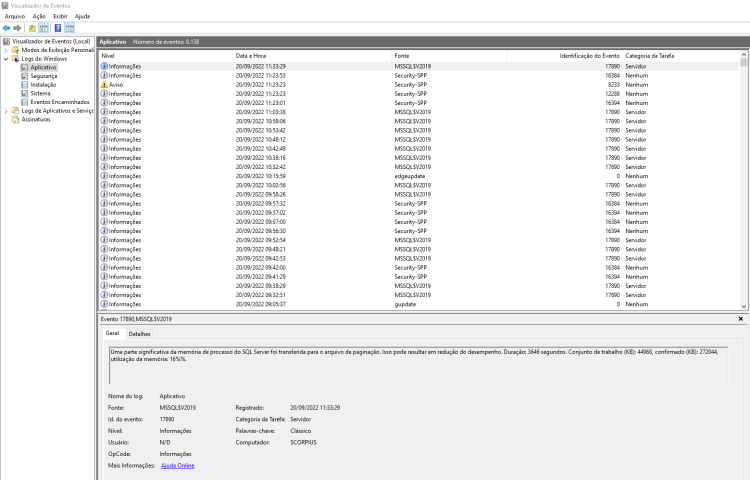Switch to the Geral tab
The width and height of the screenshot is (750, 480).
click(x=112, y=333)
